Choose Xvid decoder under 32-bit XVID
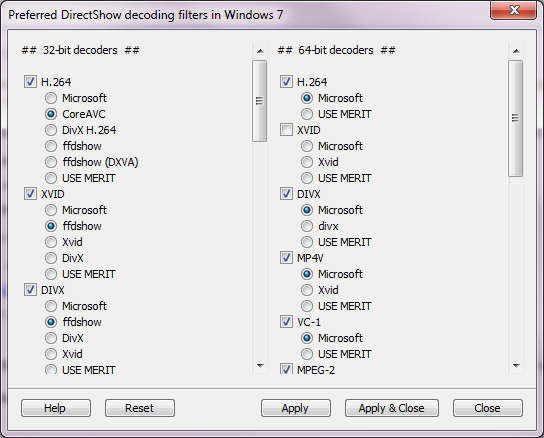 tap(51, 242)
